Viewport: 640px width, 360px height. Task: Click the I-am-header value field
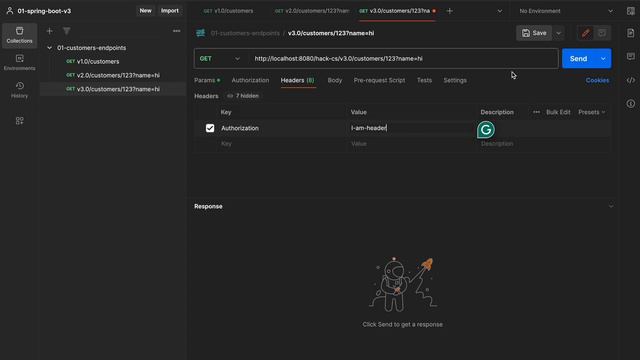[410, 128]
